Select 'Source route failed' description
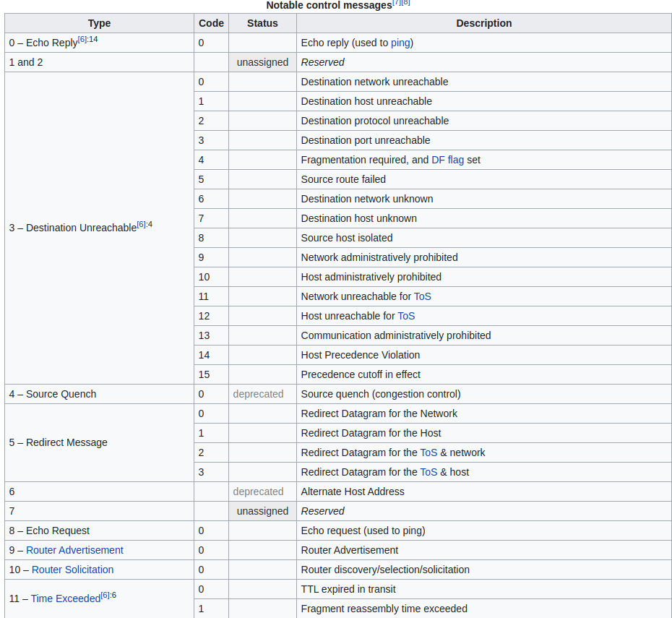 (x=343, y=179)
